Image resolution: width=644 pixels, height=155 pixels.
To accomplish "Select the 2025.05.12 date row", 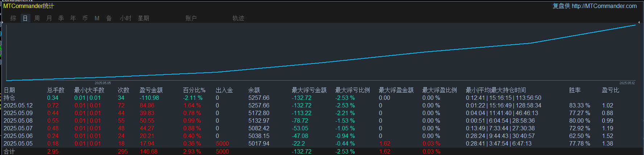I will pos(18,105).
